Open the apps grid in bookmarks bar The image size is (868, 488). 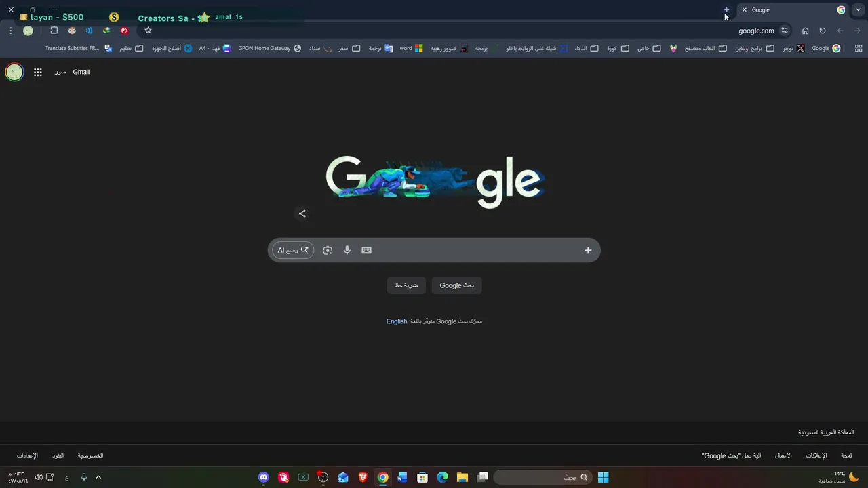point(859,48)
